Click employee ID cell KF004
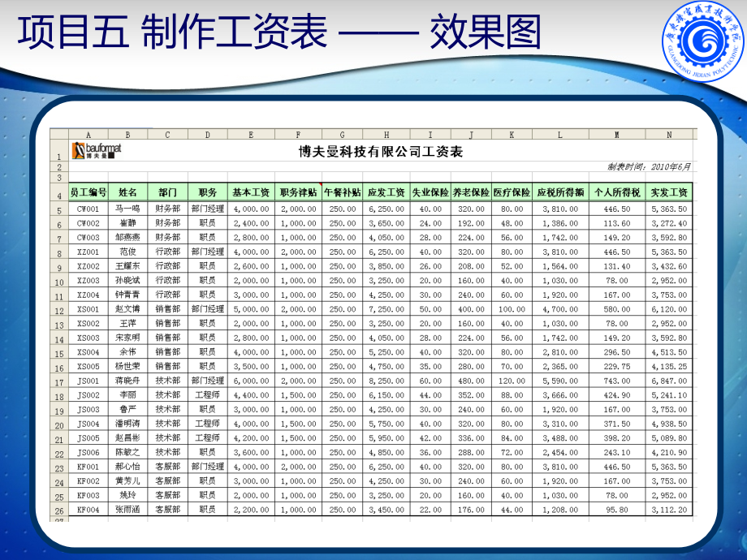747x560 pixels. click(89, 510)
